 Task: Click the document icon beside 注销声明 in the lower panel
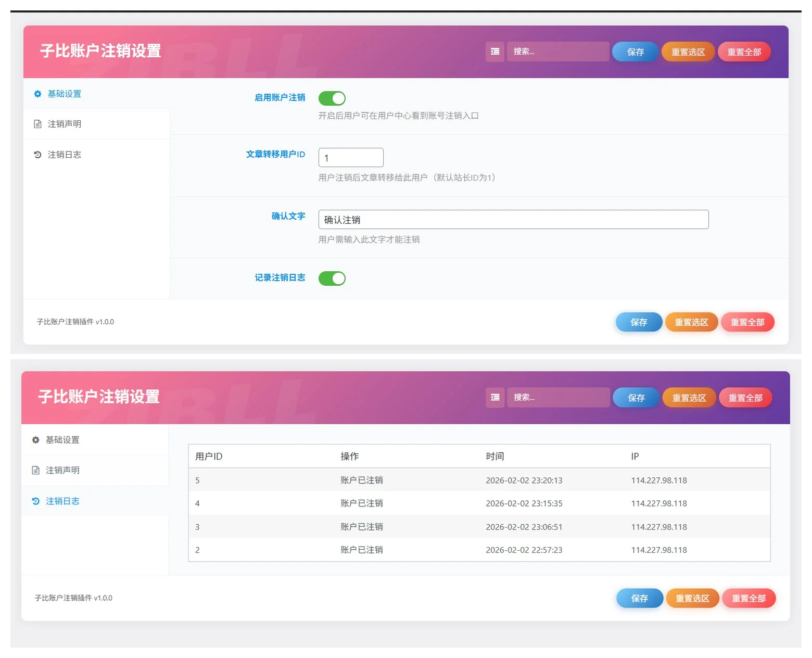[x=35, y=471]
